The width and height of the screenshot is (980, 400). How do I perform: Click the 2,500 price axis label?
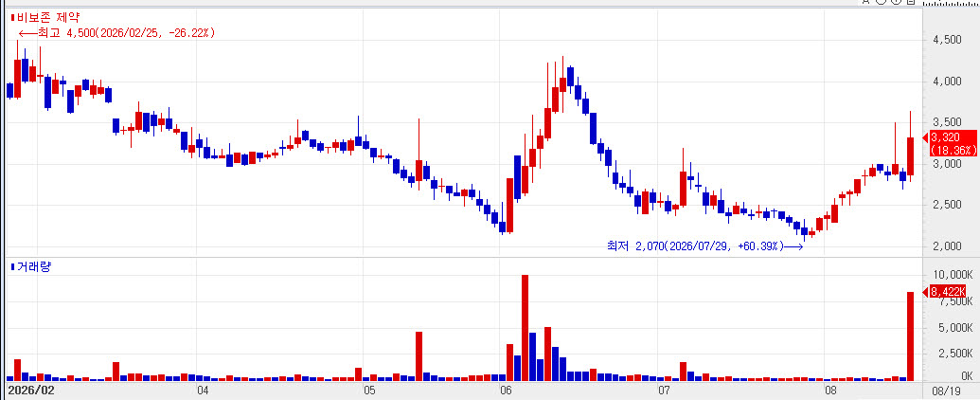click(946, 206)
